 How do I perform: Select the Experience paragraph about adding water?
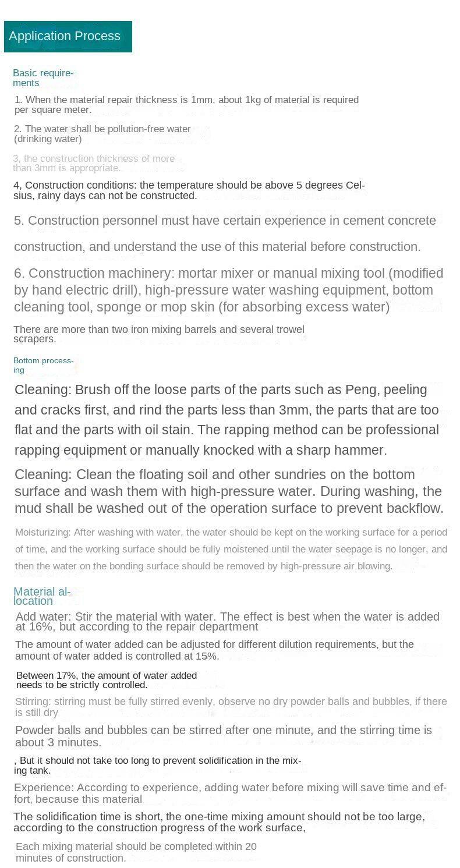tap(230, 793)
